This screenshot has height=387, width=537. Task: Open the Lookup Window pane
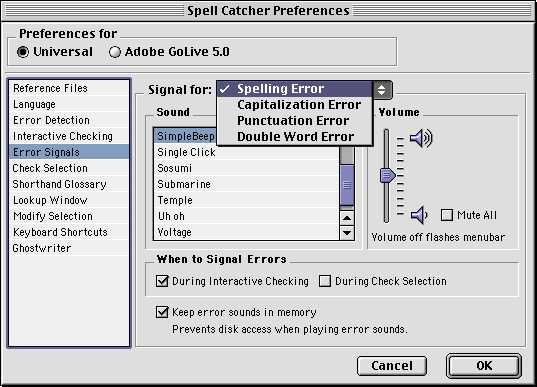pos(69,200)
